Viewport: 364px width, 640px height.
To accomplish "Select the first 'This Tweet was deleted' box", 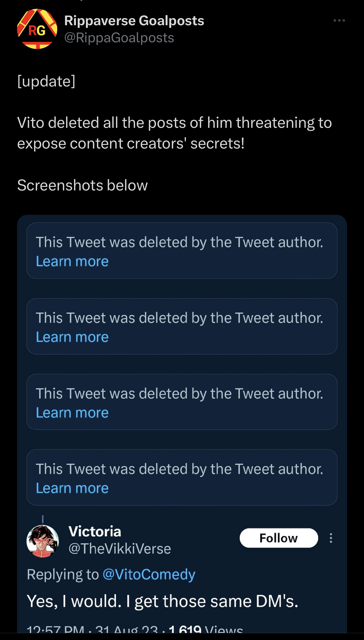I will pos(182,251).
